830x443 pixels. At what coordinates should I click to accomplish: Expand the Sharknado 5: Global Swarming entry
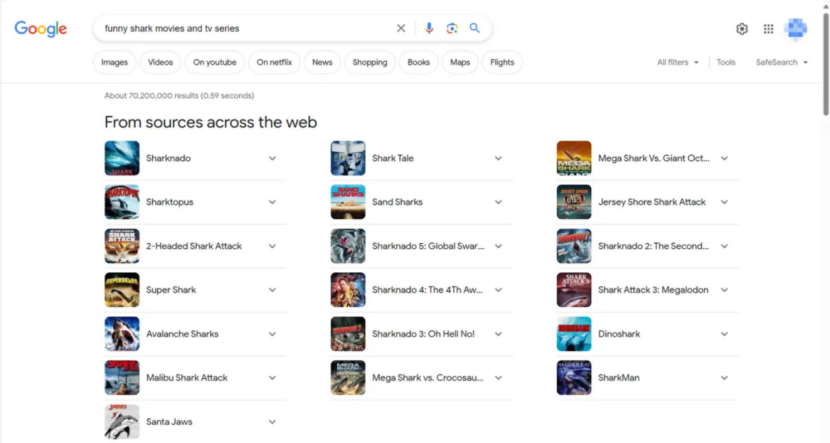(498, 246)
